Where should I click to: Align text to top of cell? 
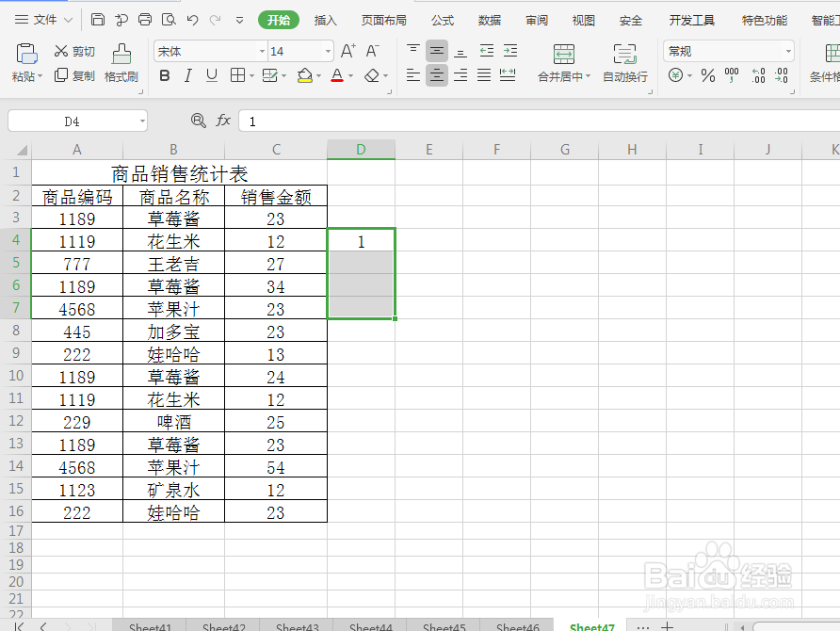point(413,51)
